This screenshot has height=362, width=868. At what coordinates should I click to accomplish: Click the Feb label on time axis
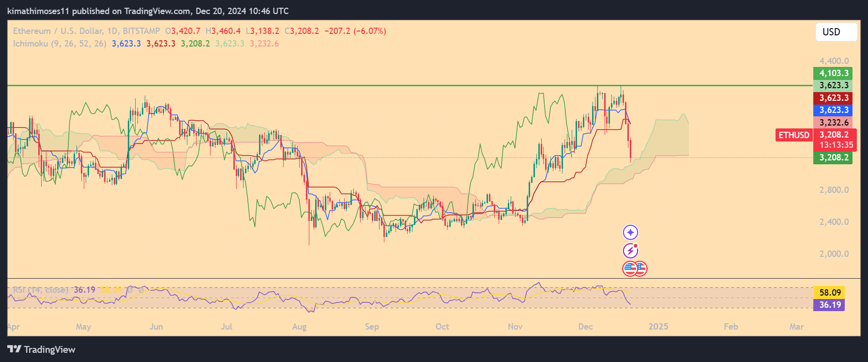731,327
